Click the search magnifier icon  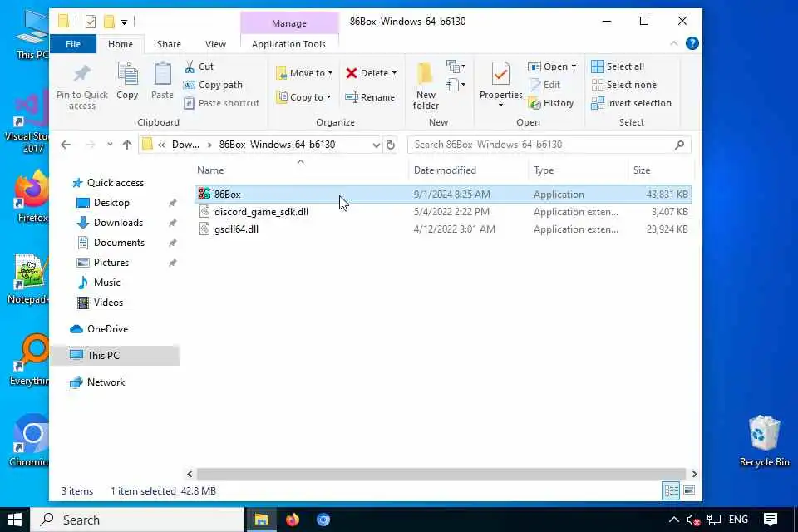coord(679,145)
